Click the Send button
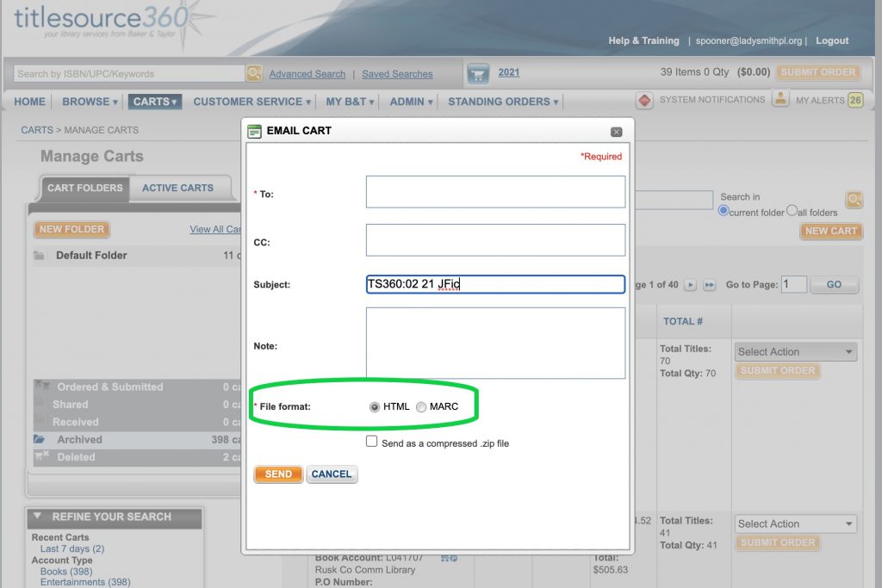This screenshot has height=588, width=882. (278, 473)
